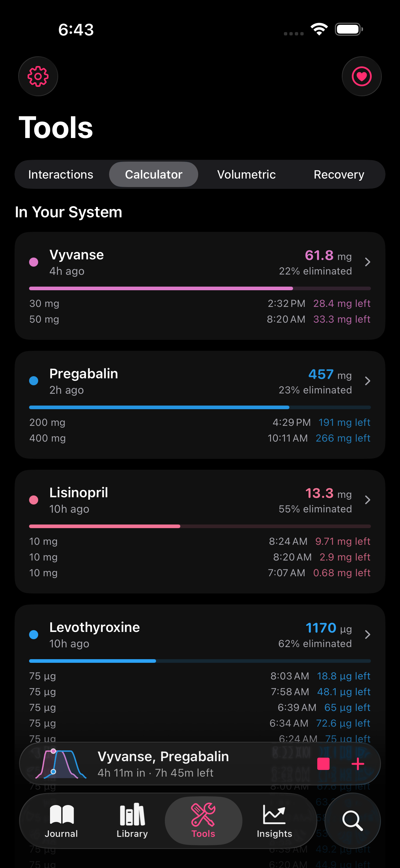Tap the Tools wrench icon

(203, 820)
